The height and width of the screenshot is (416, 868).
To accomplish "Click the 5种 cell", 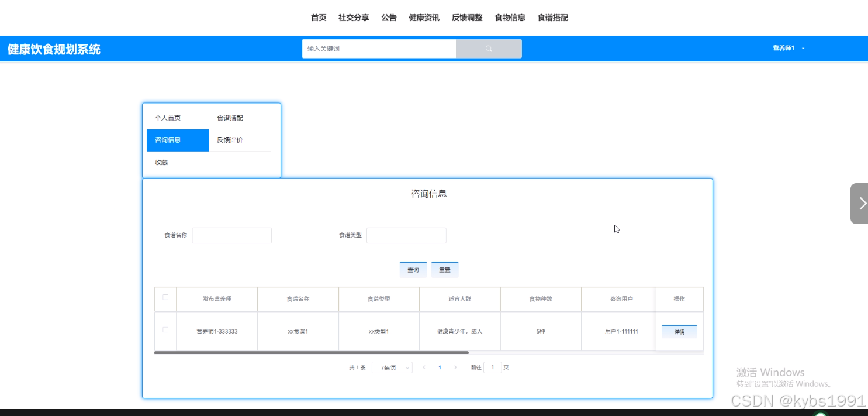I will click(541, 331).
